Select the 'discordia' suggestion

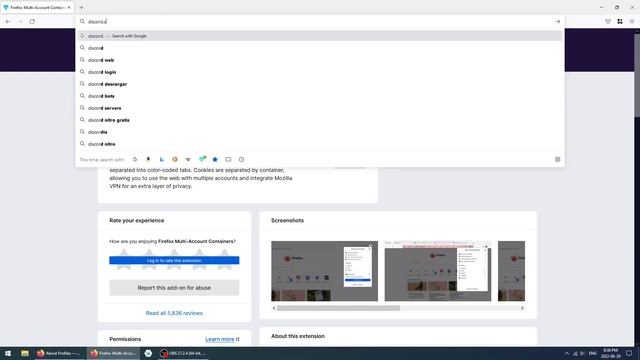[x=320, y=132]
